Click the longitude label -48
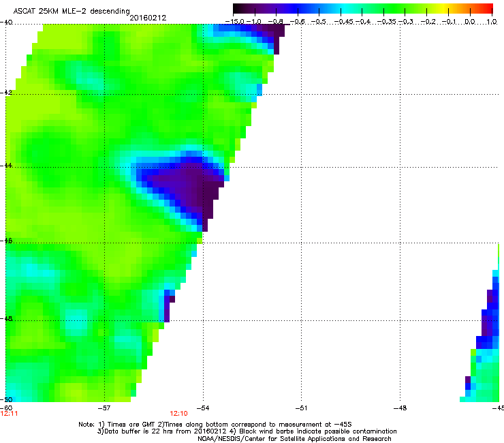Screen dimensions: 504x443 pos(400,408)
